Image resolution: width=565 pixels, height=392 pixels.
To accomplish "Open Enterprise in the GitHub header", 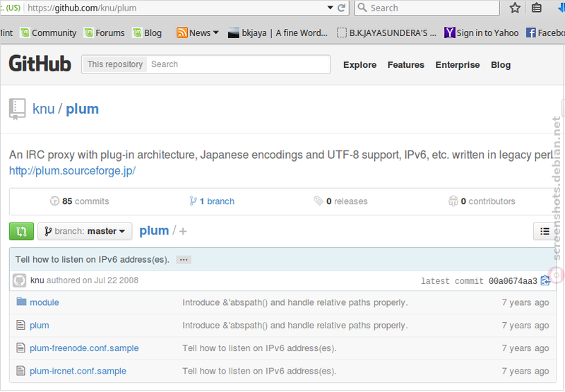I will pos(457,65).
